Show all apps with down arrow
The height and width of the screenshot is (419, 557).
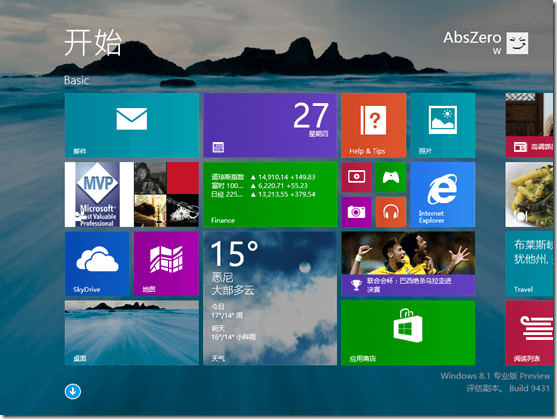(x=73, y=392)
